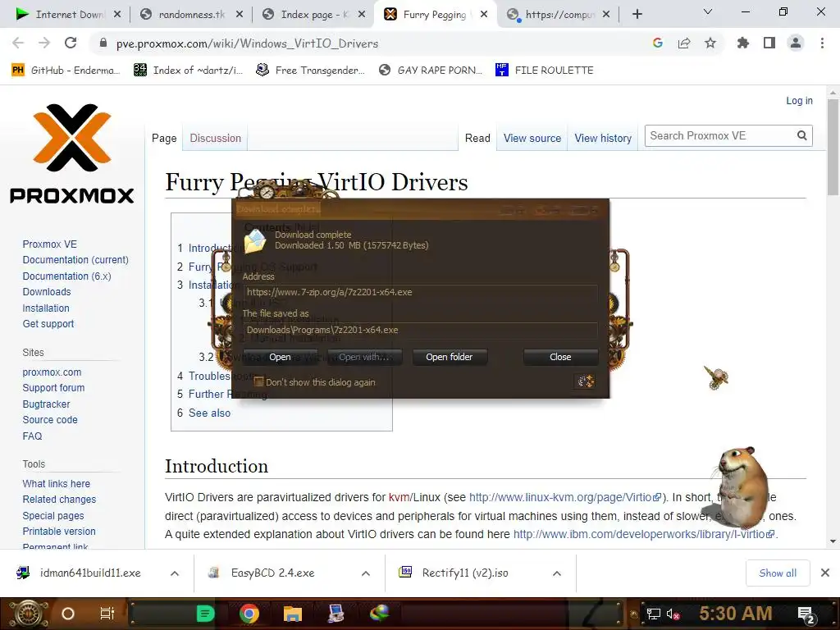Select the View history tab
The image size is (840, 630).
click(603, 138)
